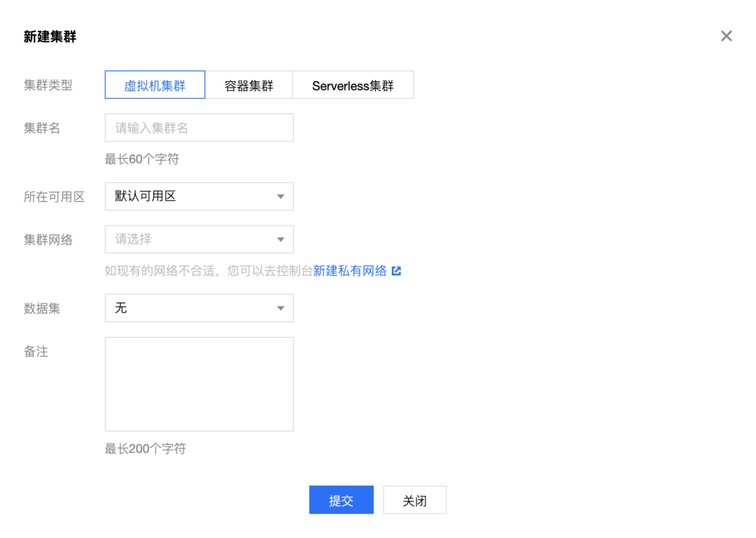Click the external link icon beside 新建私有网络
756x538 pixels.
(396, 271)
